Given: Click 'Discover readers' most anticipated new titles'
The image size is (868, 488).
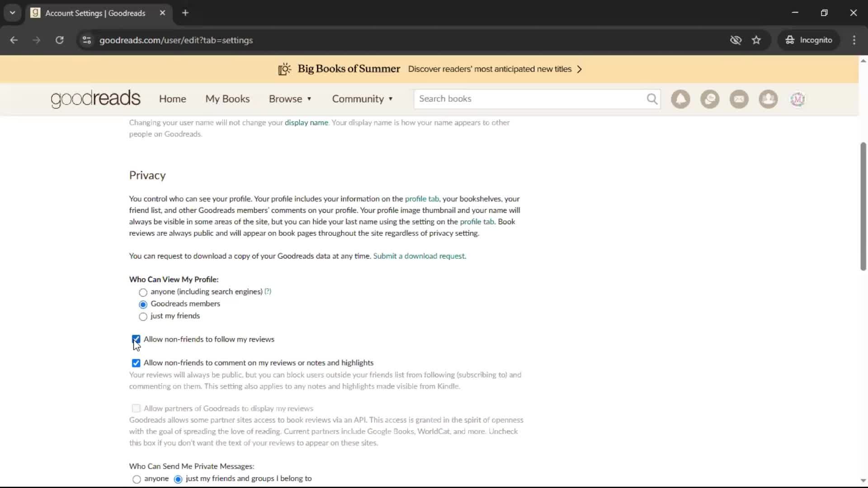Looking at the screenshot, I should tap(490, 69).
